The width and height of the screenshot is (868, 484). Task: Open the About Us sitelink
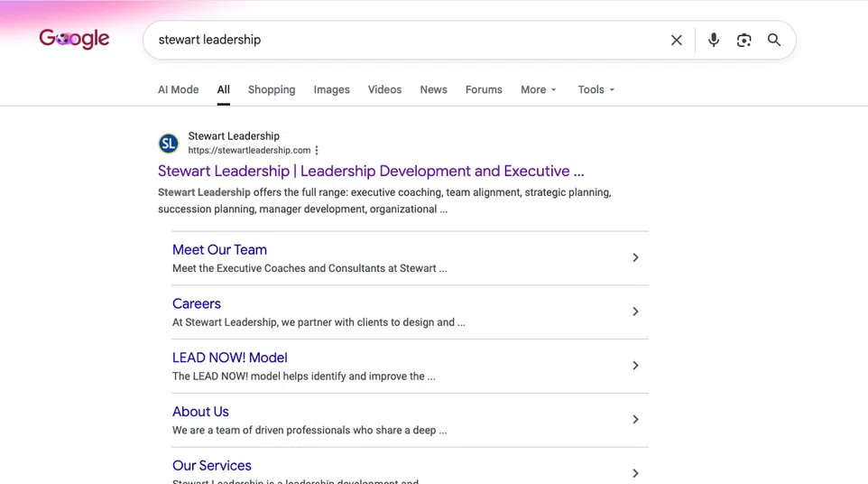point(200,412)
